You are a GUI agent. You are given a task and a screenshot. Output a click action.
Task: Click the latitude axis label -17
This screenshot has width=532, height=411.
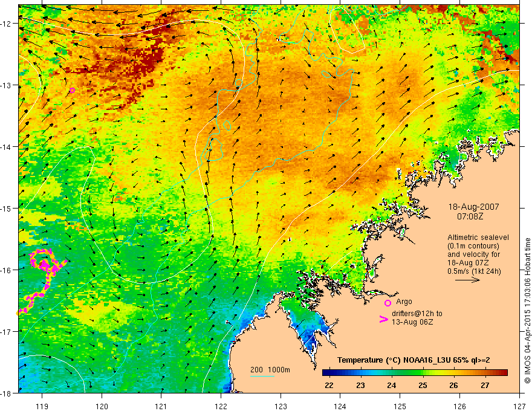tap(6, 331)
